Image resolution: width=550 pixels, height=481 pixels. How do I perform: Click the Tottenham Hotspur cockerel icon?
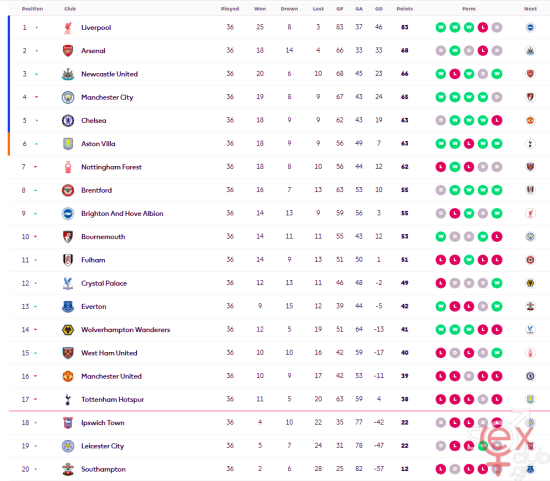(68, 399)
